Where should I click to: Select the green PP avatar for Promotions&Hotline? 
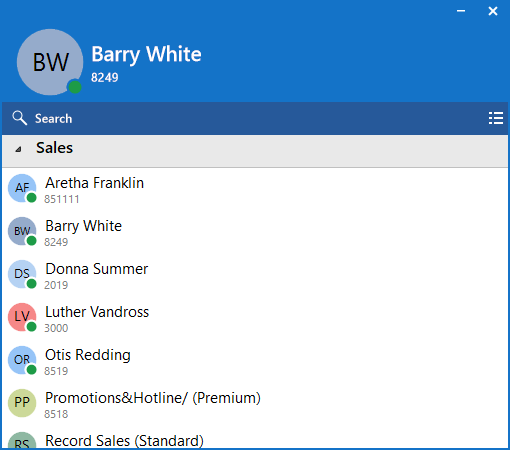pyautogui.click(x=22, y=403)
